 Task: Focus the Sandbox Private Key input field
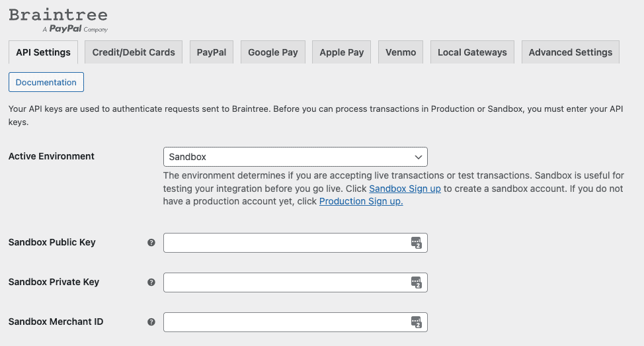click(x=296, y=282)
